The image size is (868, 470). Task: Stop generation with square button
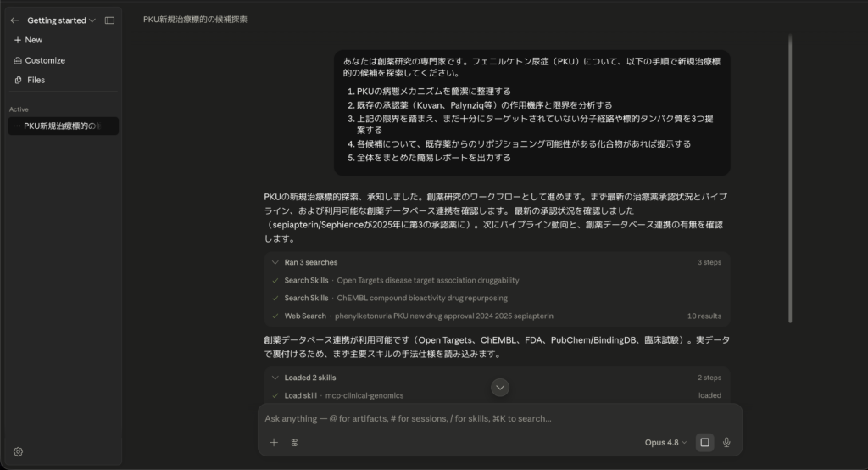click(x=704, y=442)
